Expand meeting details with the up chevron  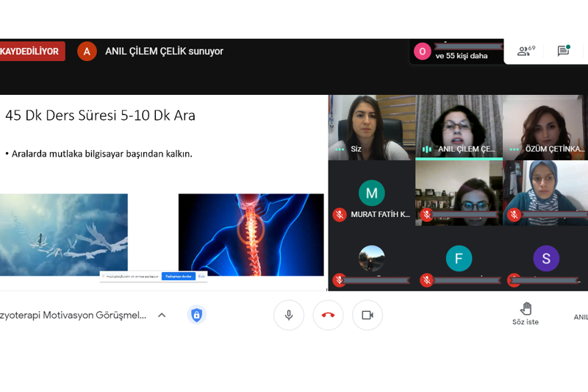pyautogui.click(x=162, y=315)
